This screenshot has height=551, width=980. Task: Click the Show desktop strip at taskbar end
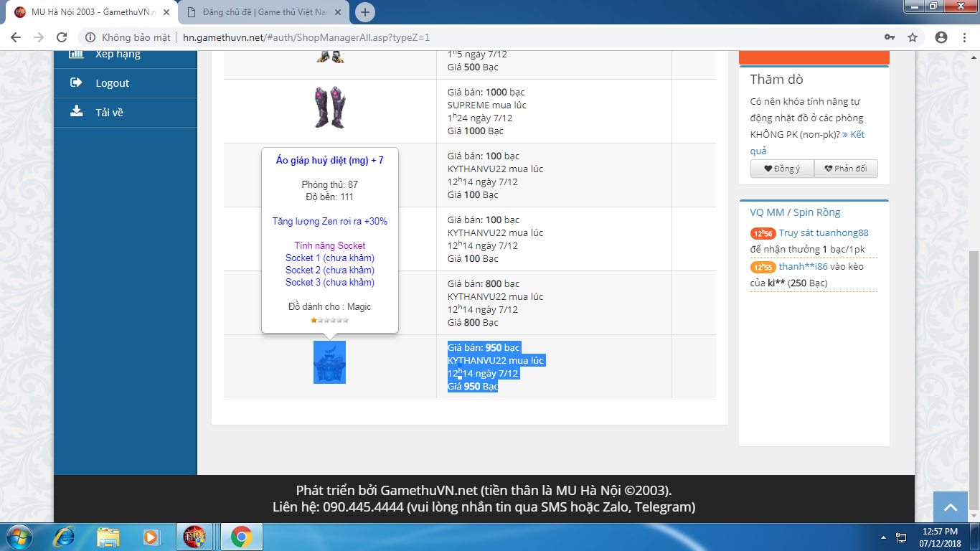click(975, 537)
